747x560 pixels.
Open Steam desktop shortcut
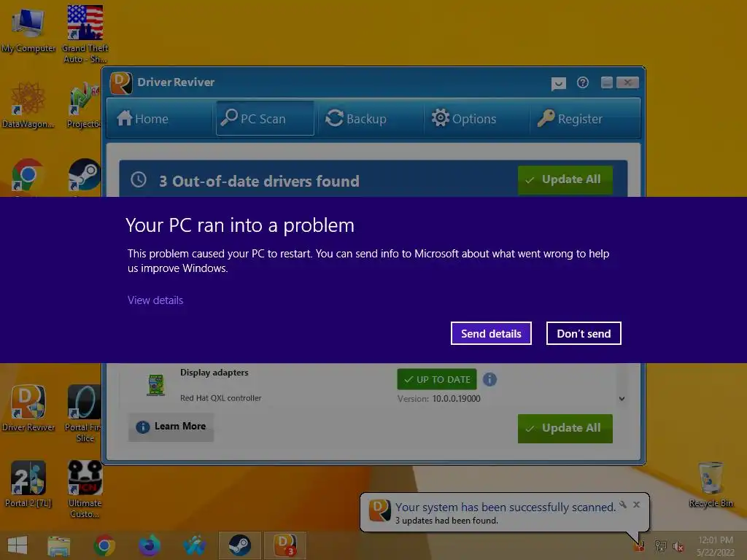point(84,176)
